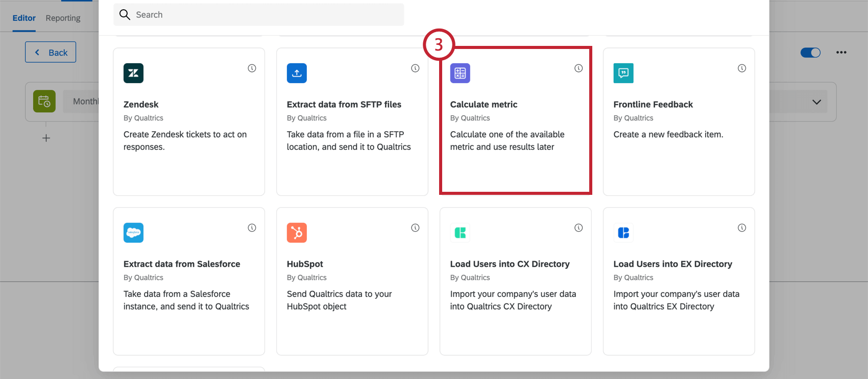The width and height of the screenshot is (868, 379).
Task: Show info for the Zendesk card
Action: point(252,68)
